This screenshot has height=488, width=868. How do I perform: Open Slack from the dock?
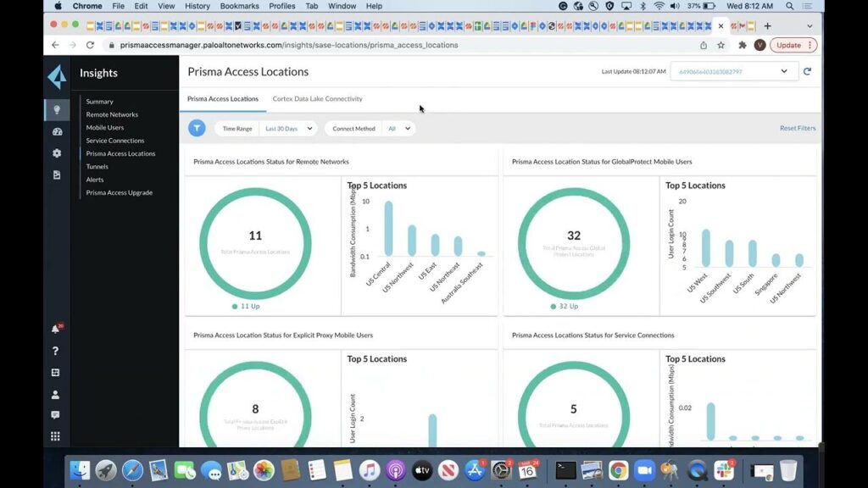click(x=724, y=471)
